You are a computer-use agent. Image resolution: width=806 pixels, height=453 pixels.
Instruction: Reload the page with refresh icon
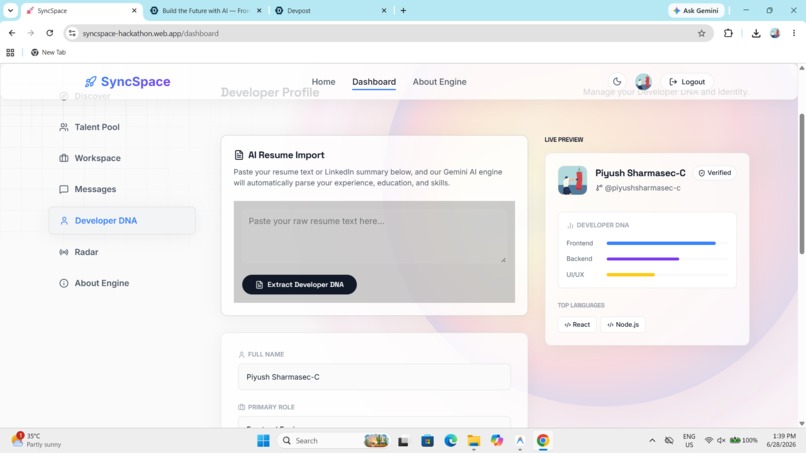coord(49,33)
